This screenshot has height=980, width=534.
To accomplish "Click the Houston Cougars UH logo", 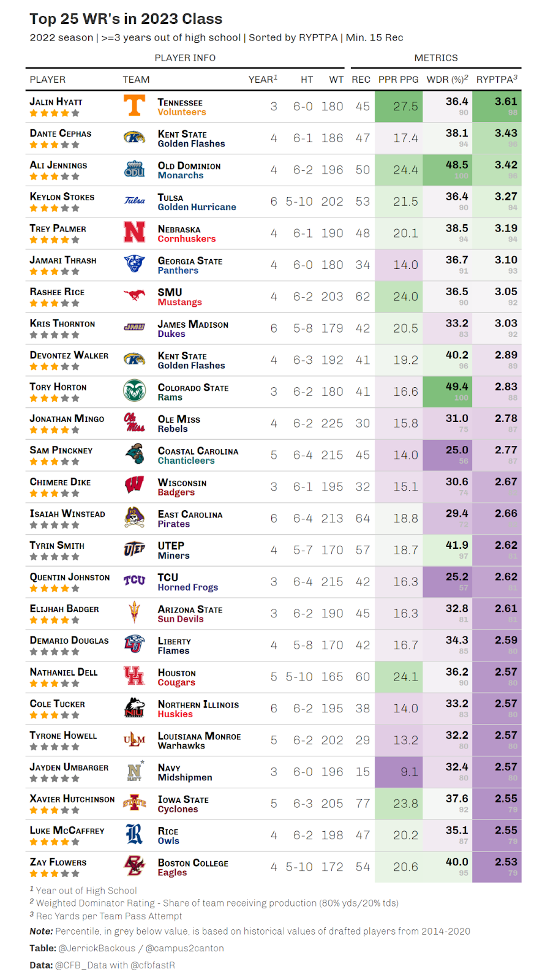I will tap(134, 676).
